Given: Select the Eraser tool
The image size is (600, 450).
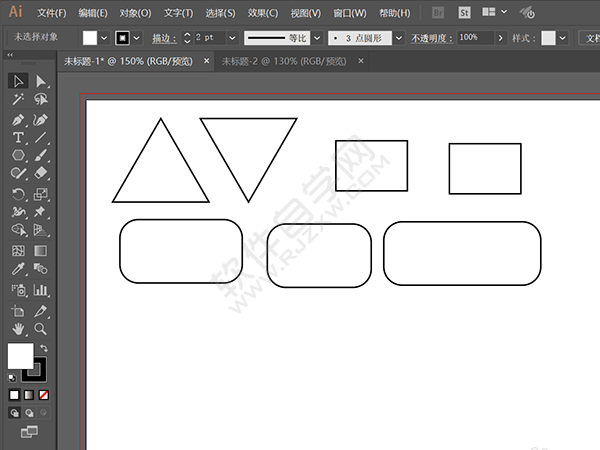Looking at the screenshot, I should 41,174.
